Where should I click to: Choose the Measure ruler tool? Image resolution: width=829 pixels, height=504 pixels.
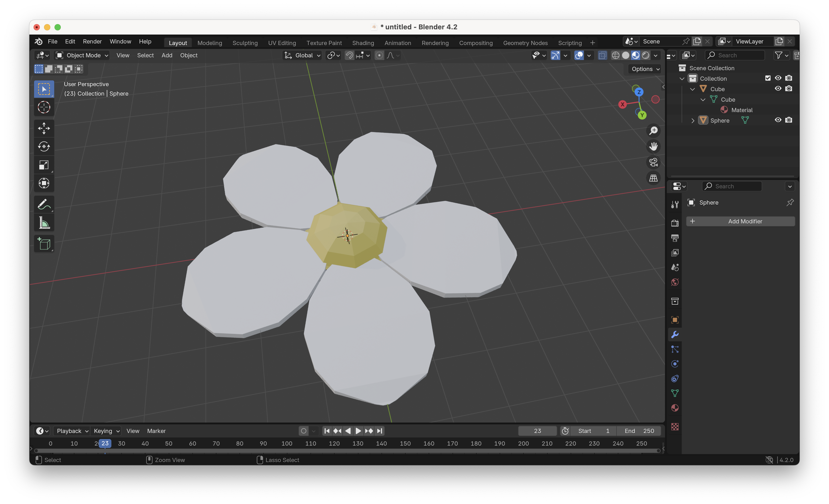coord(44,223)
